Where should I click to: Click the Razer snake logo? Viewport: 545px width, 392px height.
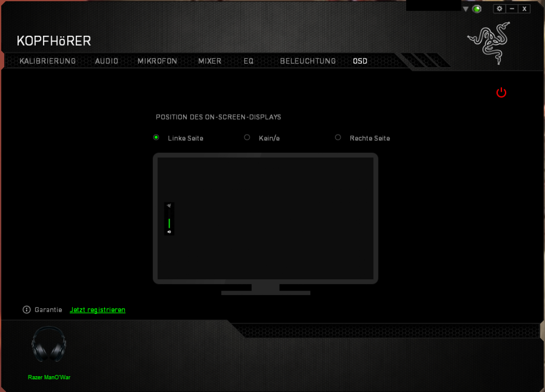[489, 43]
